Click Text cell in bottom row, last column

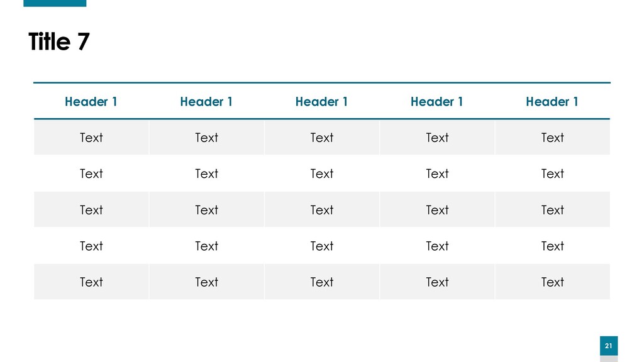(552, 282)
